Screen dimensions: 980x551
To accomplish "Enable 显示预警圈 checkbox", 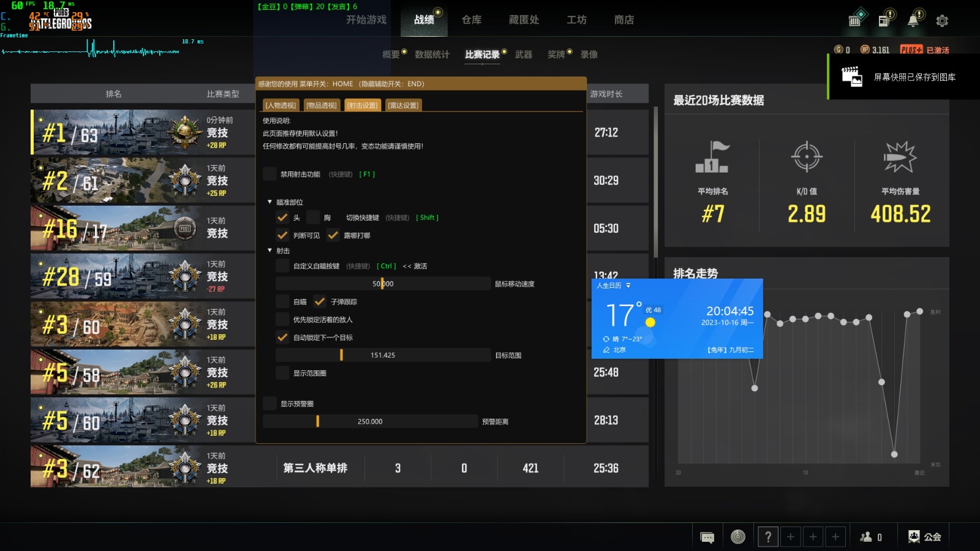I will tap(269, 403).
